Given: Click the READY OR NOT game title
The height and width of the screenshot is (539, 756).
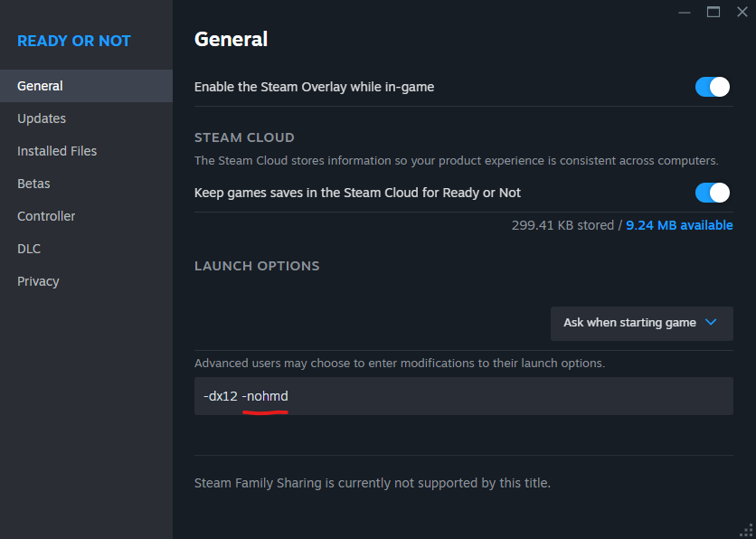Looking at the screenshot, I should tap(74, 41).
